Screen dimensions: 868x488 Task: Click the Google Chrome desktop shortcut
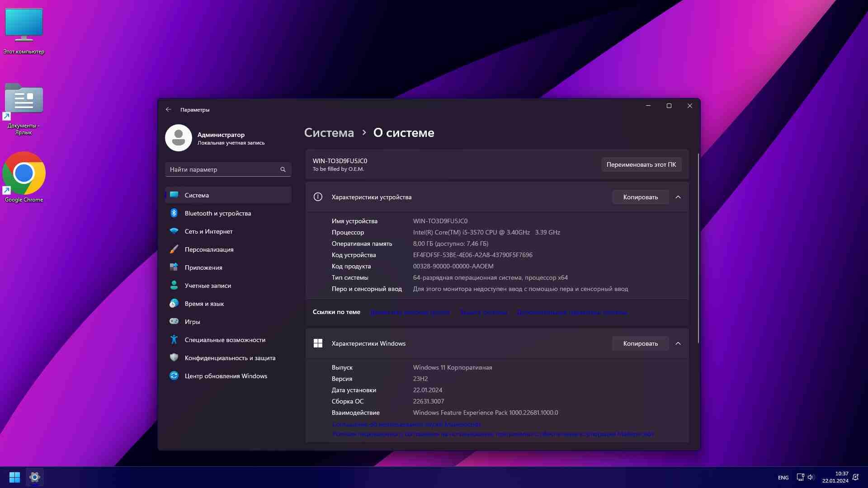tap(24, 178)
